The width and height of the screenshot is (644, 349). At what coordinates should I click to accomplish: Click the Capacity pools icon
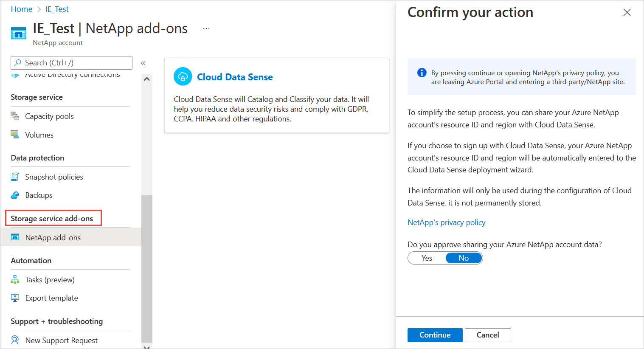(15, 116)
